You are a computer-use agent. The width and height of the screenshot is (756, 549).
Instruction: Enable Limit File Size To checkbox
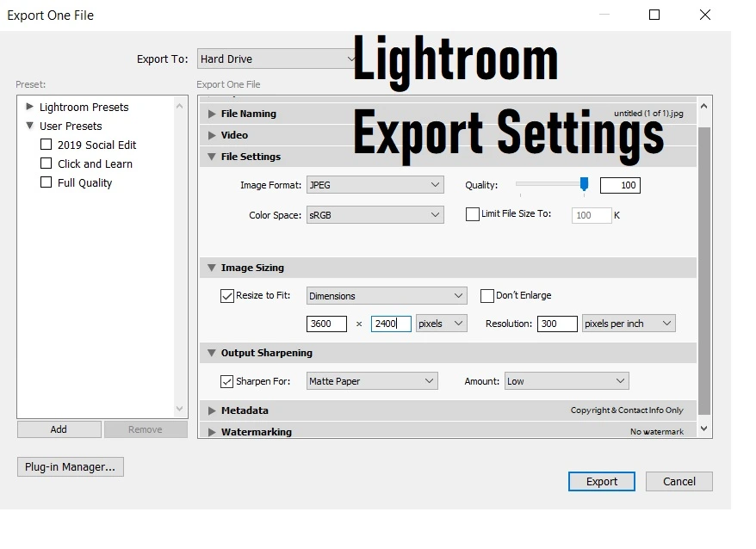(473, 214)
